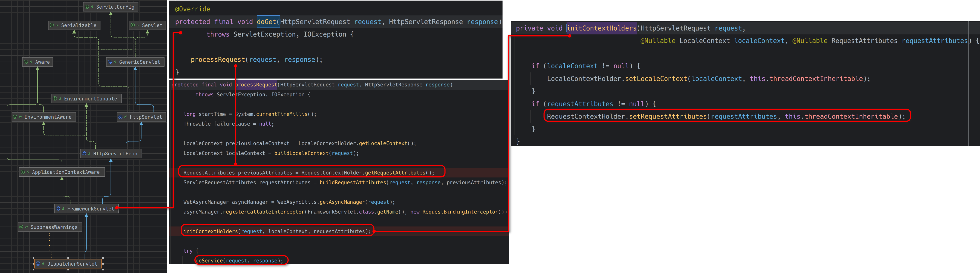Image resolution: width=980 pixels, height=273 pixels.
Task: Click the interface icon on EnvironmentAware node
Action: pos(15,117)
